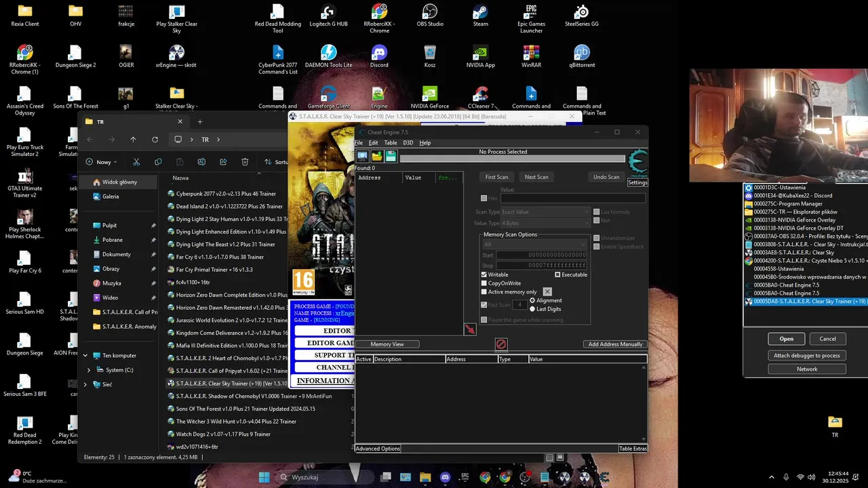
Task: Click the red circle clear-list icon
Action: click(x=500, y=344)
